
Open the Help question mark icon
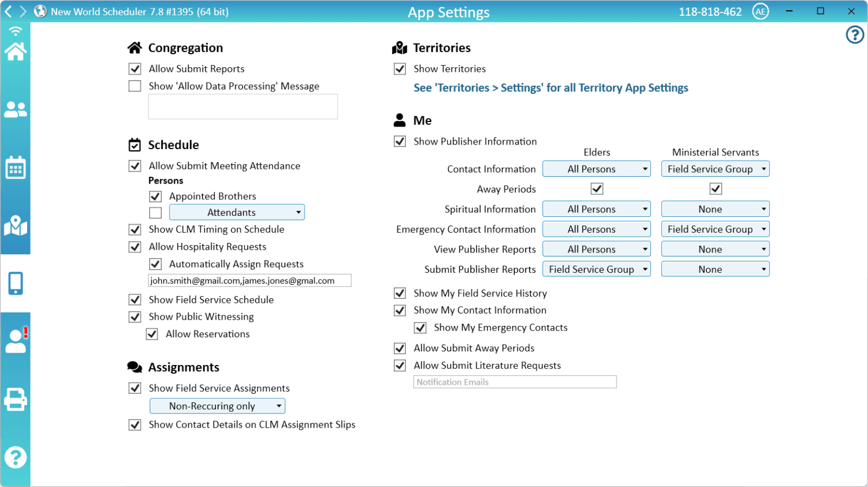point(15,458)
